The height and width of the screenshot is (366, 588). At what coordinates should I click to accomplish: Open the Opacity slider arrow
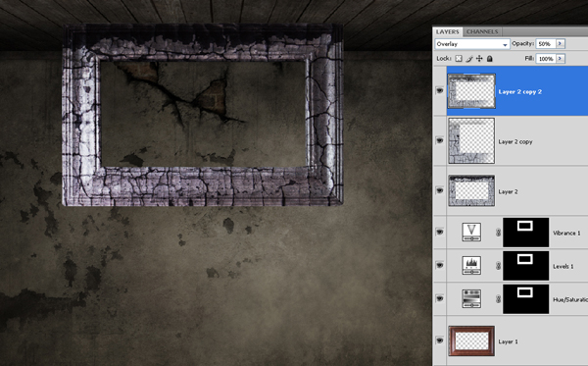[x=561, y=44]
